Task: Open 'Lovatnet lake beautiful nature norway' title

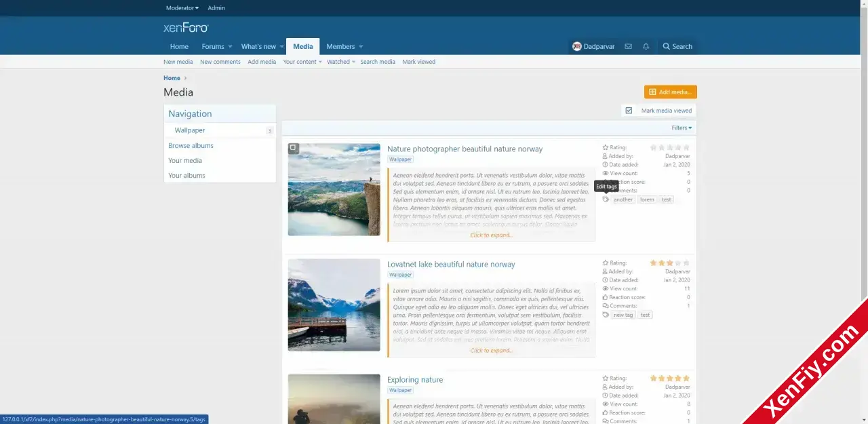Action: tap(451, 265)
